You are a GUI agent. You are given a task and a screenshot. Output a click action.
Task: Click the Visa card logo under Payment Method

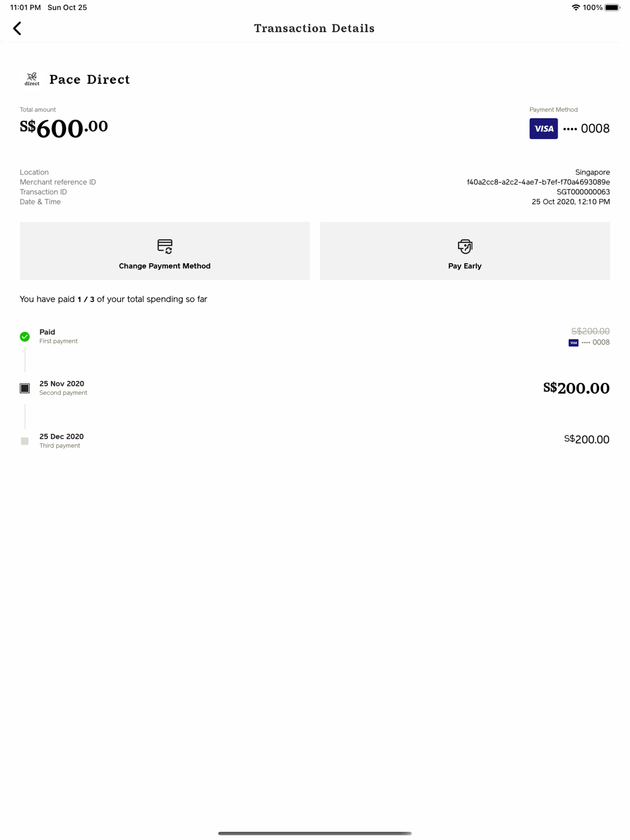[544, 128]
